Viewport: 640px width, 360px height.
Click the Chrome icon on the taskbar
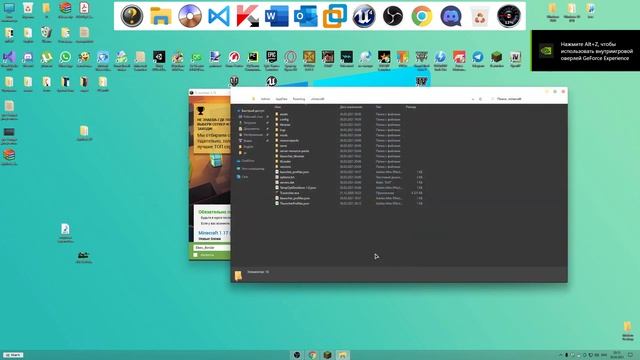pos(312,355)
